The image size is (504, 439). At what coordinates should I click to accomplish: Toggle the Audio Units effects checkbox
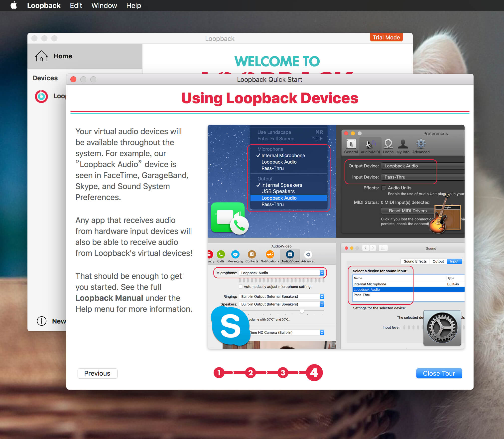[x=384, y=188]
